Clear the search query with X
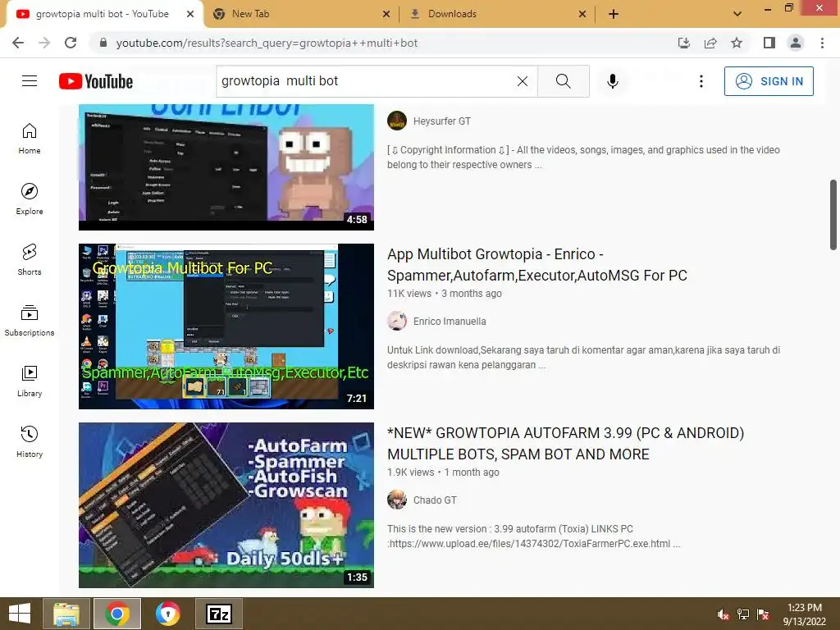 (x=523, y=81)
